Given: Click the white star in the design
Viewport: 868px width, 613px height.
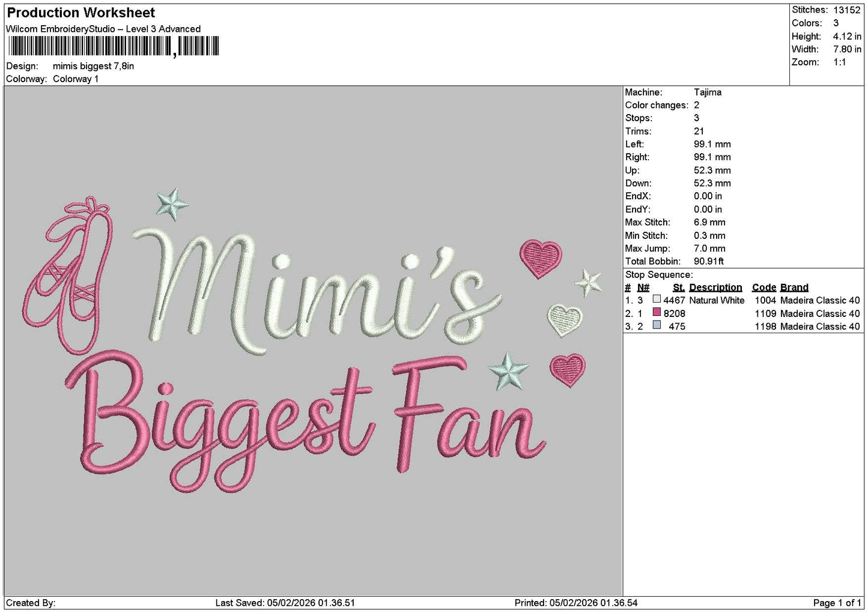Looking at the screenshot, I should point(589,282).
